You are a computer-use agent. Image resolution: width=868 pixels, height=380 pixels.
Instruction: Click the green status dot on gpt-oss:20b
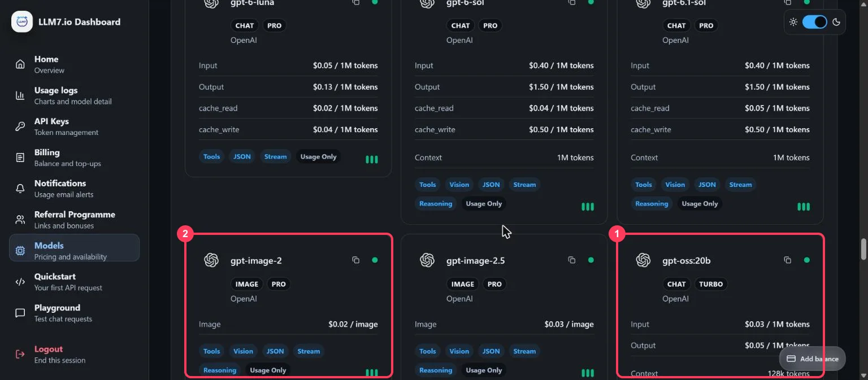806,260
